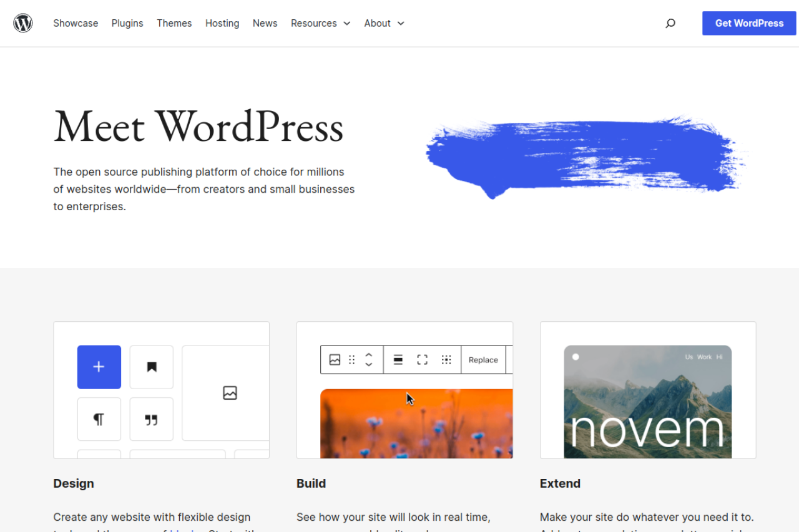This screenshot has height=532, width=799.
Task: Expand the About menu
Action: (x=385, y=23)
